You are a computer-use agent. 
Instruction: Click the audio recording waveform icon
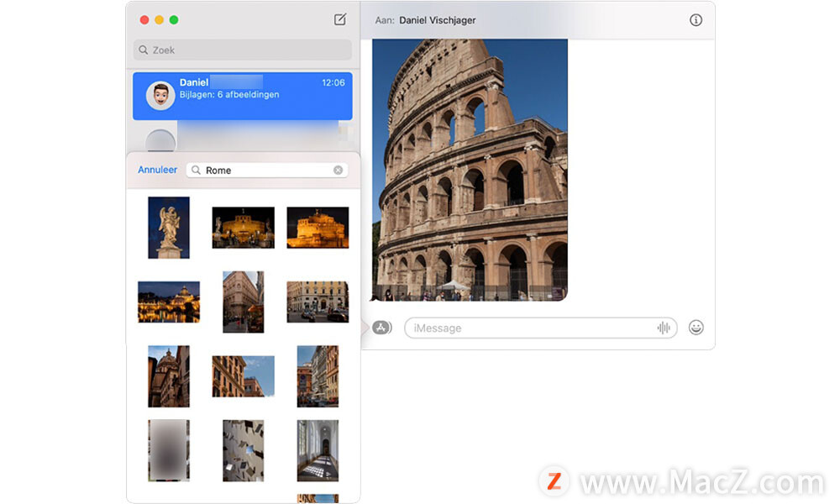664,328
